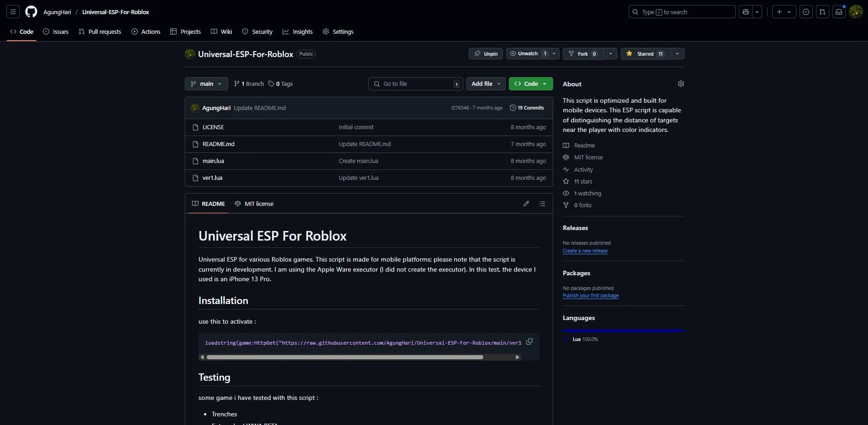The width and height of the screenshot is (868, 425).
Task: Copy the loadstring code snippet
Action: 529,341
